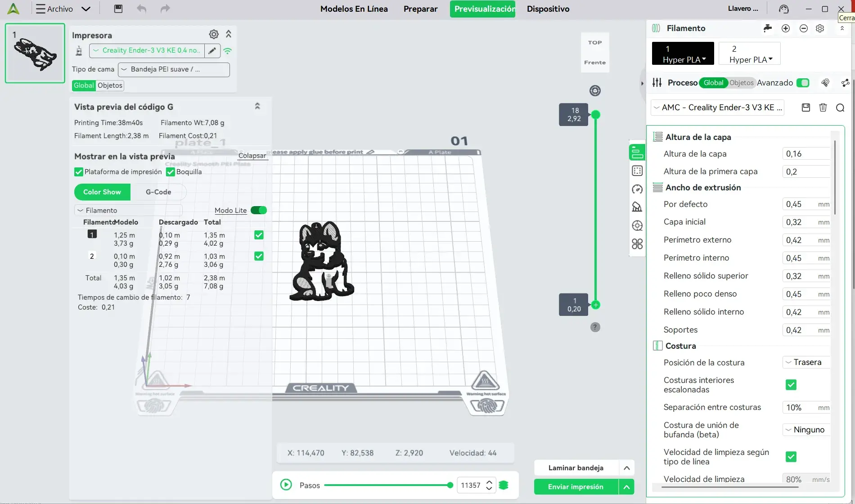
Task: Click the save project icon
Action: (118, 9)
